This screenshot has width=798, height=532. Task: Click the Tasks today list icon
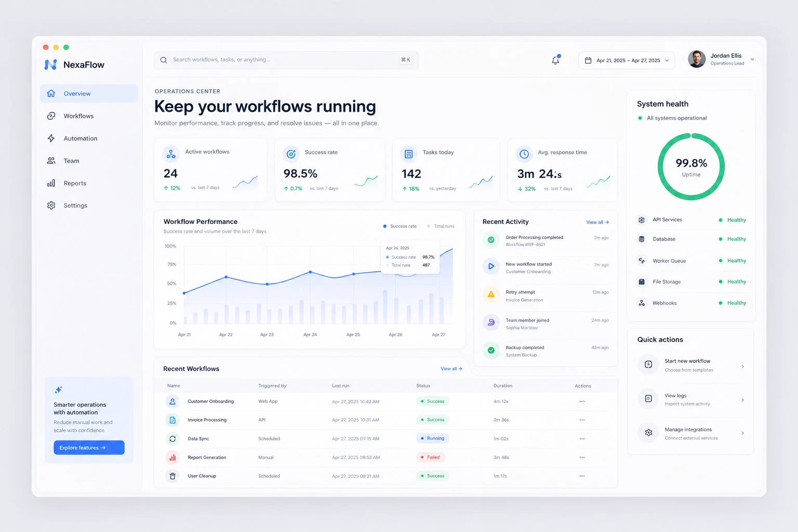tap(409, 154)
